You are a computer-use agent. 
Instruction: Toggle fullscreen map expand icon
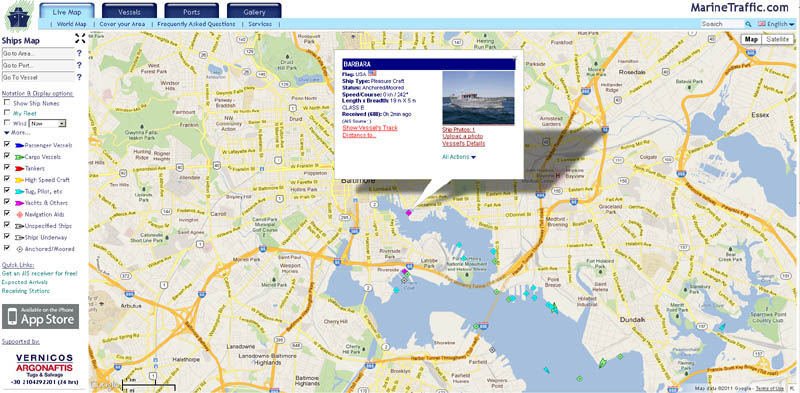80,38
